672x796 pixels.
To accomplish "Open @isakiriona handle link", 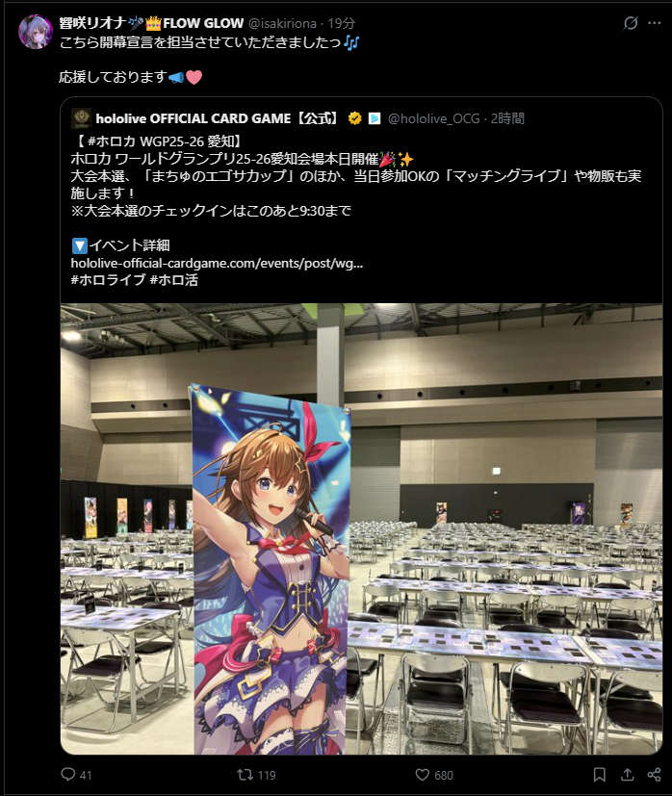I will (x=282, y=23).
